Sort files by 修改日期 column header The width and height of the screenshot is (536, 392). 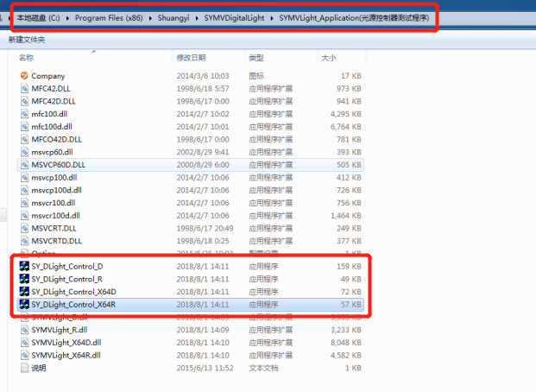192,58
